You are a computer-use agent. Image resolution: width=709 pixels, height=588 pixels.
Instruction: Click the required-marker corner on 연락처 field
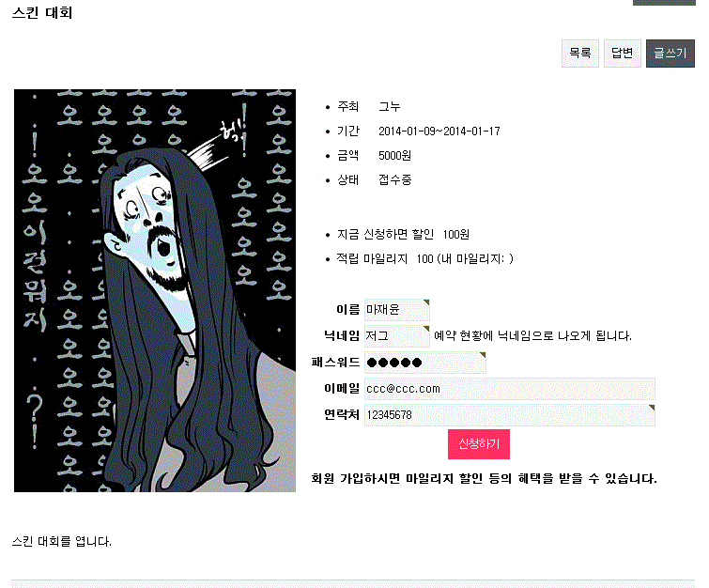[x=652, y=408]
